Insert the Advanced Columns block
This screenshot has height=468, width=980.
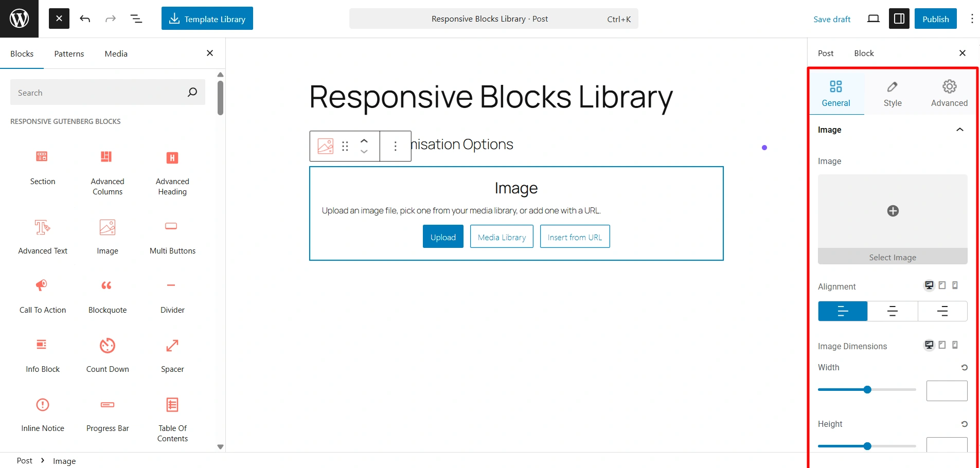point(108,172)
